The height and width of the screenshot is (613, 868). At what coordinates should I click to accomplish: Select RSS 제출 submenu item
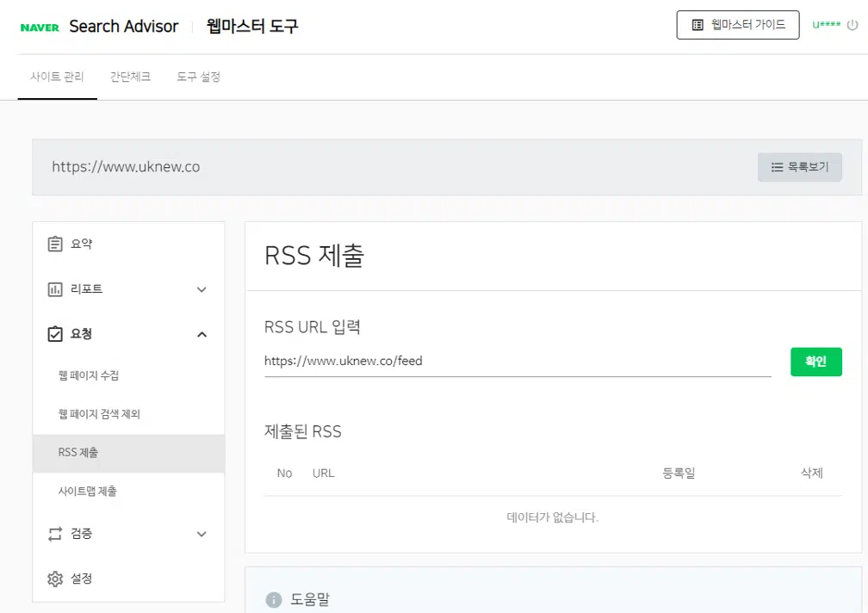[127, 453]
